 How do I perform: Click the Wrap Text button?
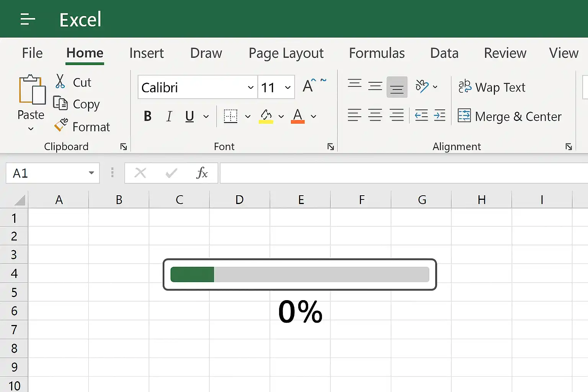point(492,87)
